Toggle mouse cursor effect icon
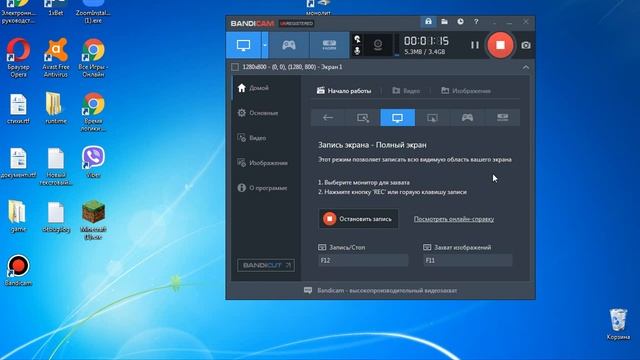 pyautogui.click(x=357, y=39)
